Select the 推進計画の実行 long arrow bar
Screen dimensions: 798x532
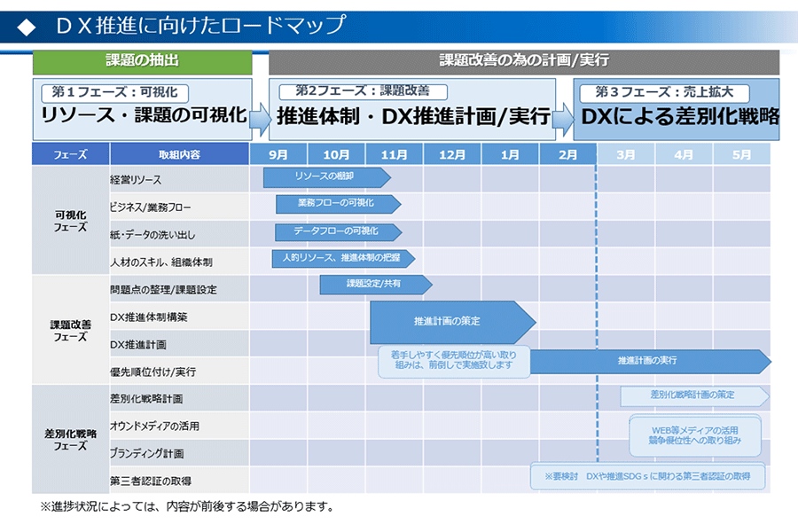coord(647,362)
